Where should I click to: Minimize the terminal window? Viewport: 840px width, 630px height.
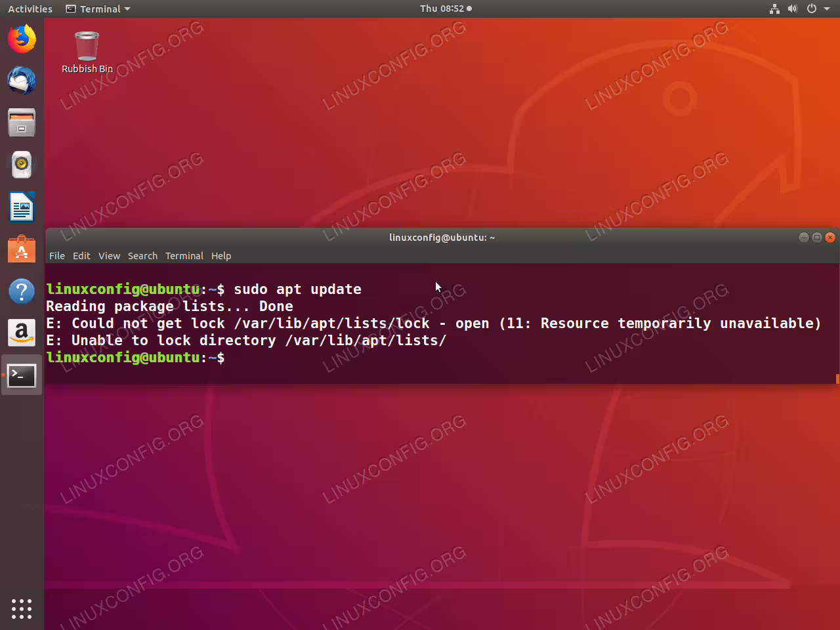pyautogui.click(x=804, y=238)
